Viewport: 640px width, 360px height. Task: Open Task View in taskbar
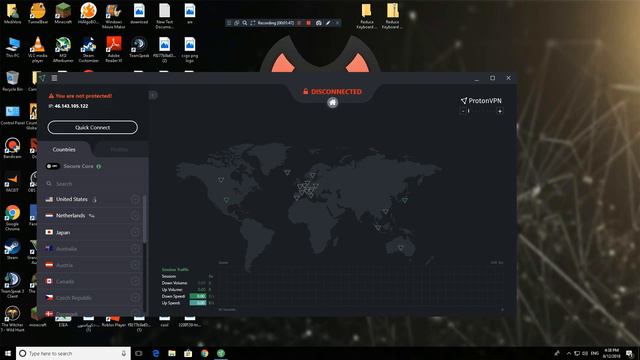pos(139,353)
